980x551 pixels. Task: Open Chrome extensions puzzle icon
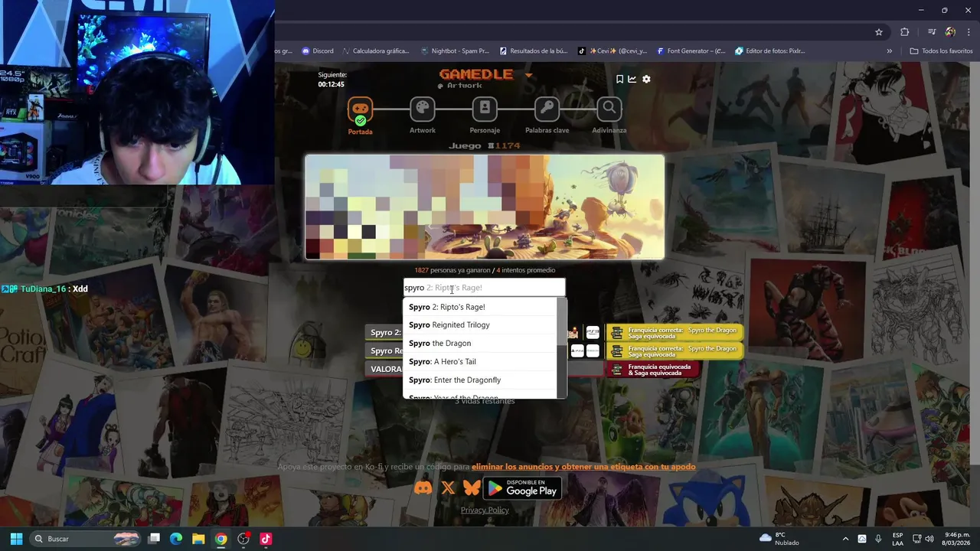(905, 32)
